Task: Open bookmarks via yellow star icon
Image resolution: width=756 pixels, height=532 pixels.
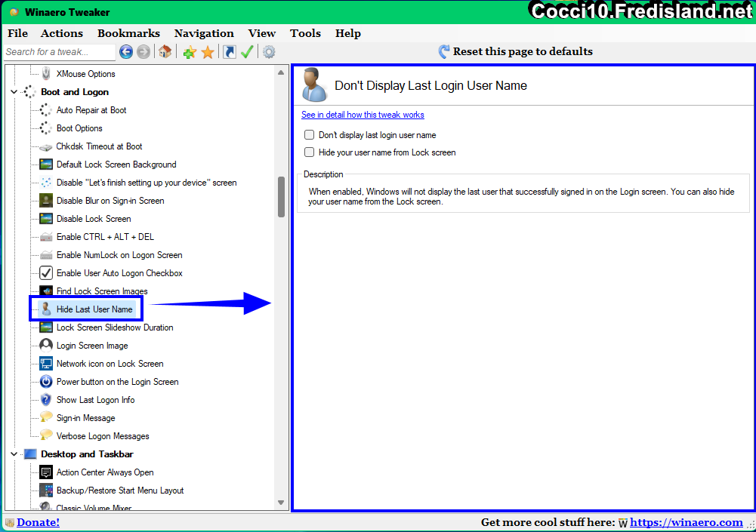Action: click(208, 52)
